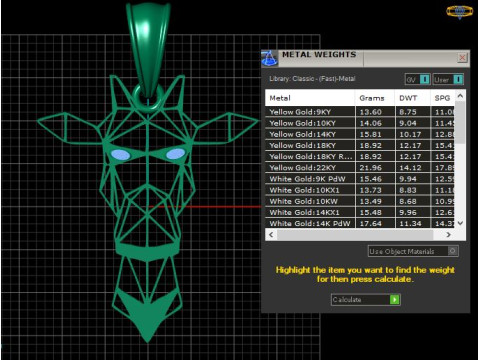The image size is (480, 360).
Task: Click the 9.96 DWT value
Action: (408, 213)
